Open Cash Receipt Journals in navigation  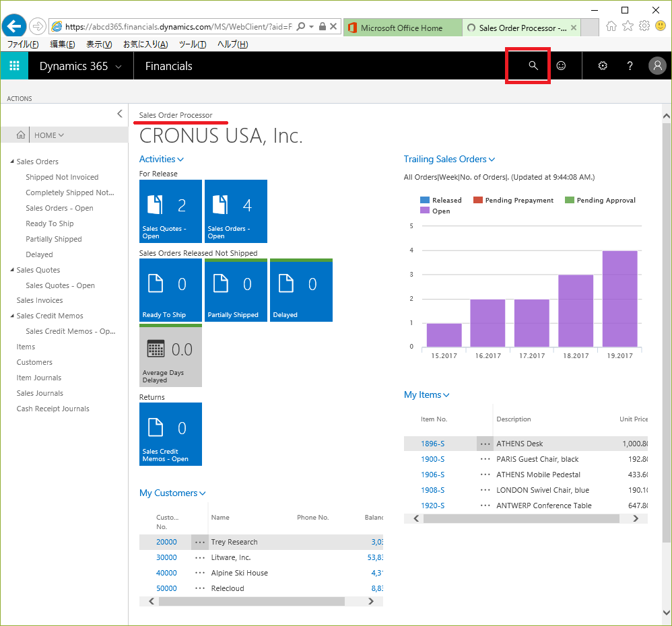[x=53, y=409]
